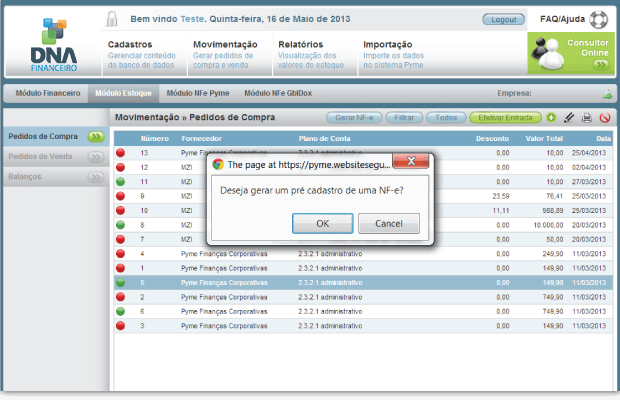The width and height of the screenshot is (620, 400).
Task: Toggle green status dot of order 11
Action: 121,182
